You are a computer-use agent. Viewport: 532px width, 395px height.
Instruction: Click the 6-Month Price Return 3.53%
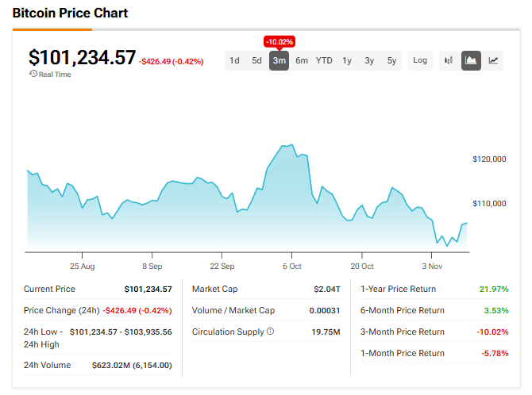(496, 310)
